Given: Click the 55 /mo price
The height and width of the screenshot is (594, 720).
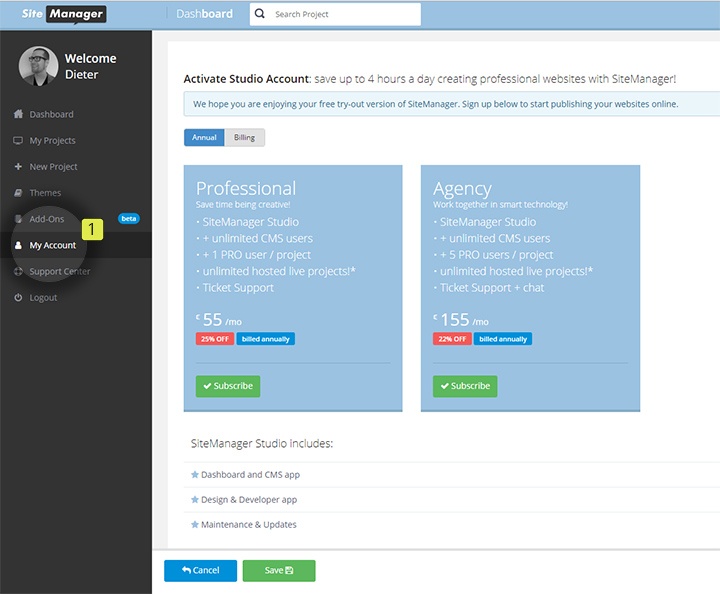Looking at the screenshot, I should [x=219, y=319].
